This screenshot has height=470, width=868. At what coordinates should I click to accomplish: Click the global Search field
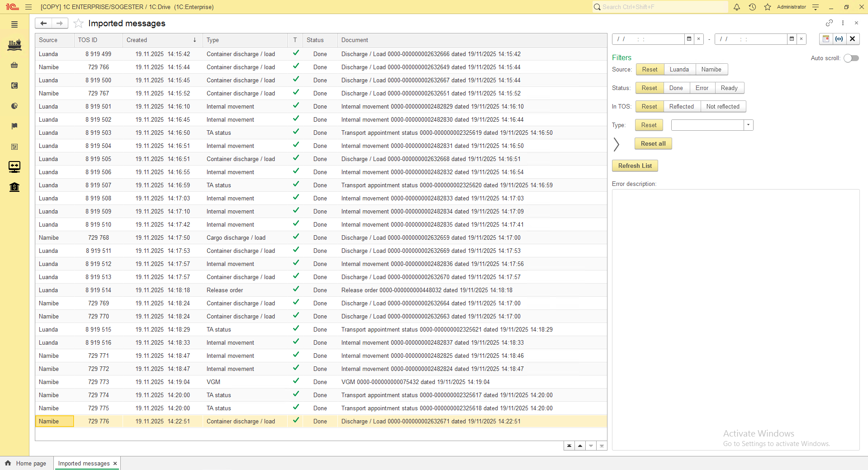[x=660, y=7]
